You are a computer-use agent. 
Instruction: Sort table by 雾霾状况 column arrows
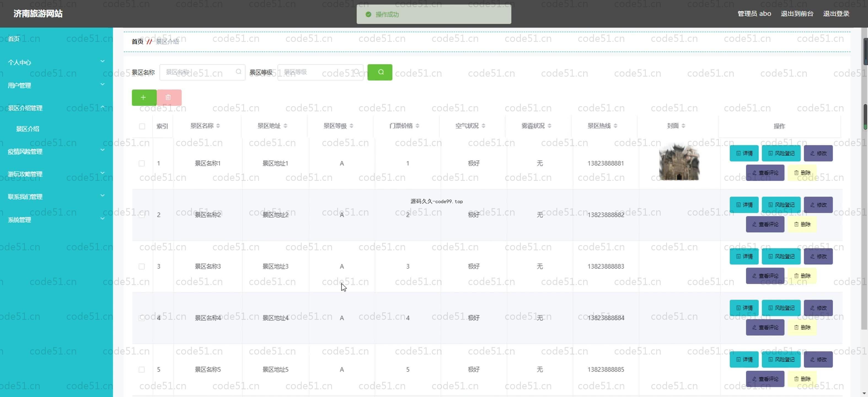point(550,126)
